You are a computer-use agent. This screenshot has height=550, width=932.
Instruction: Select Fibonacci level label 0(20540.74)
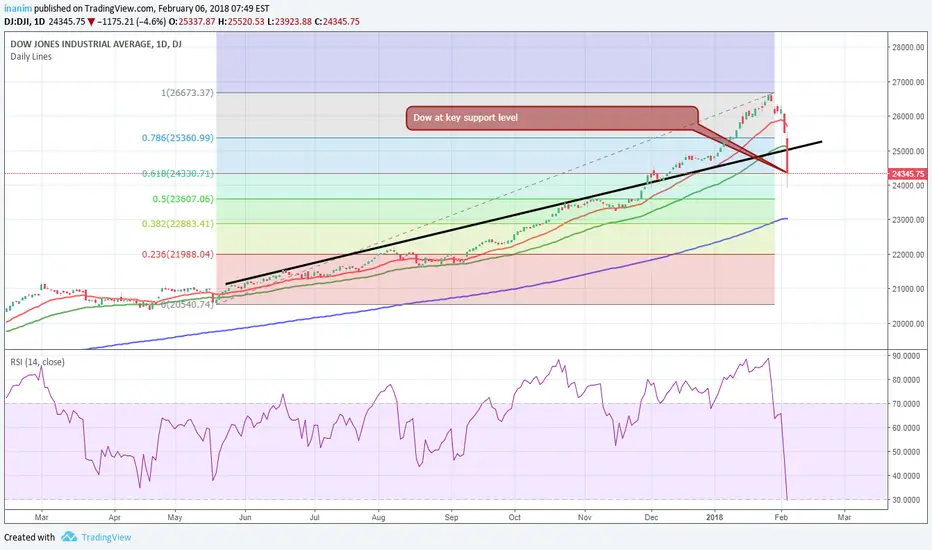(187, 304)
